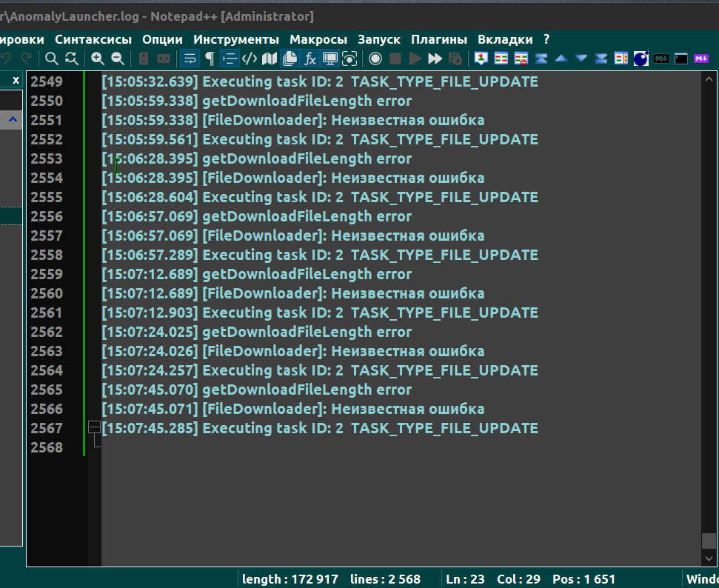Open the Синтаксисы menu
This screenshot has height=588, width=719.
pyautogui.click(x=93, y=39)
